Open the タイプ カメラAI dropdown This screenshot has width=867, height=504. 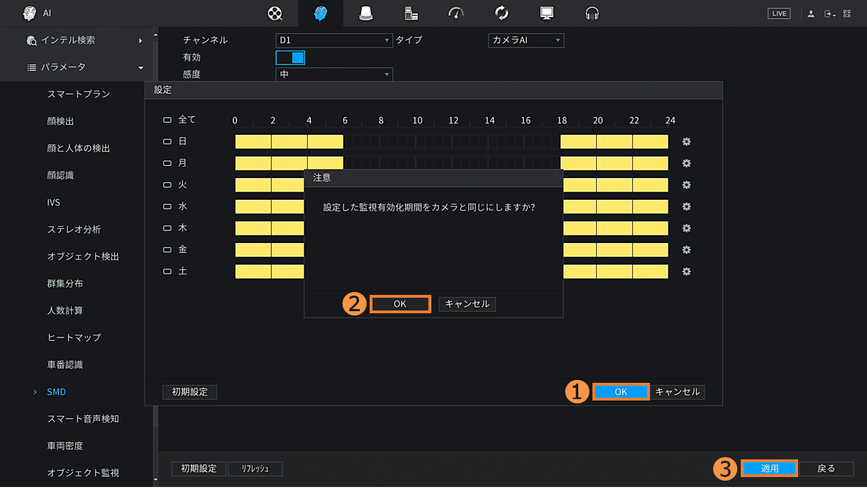[526, 40]
